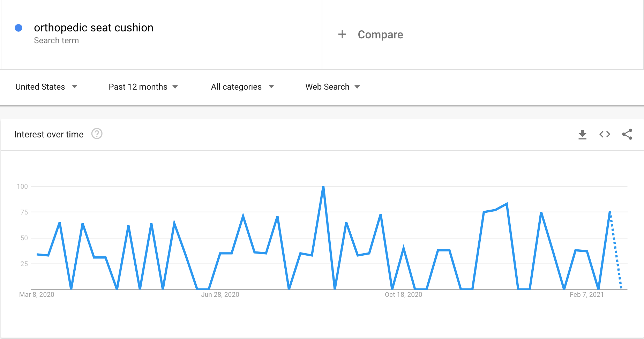Screen dimensions: 644x339
Task: Click the blue dot for search term
Action: [19, 28]
